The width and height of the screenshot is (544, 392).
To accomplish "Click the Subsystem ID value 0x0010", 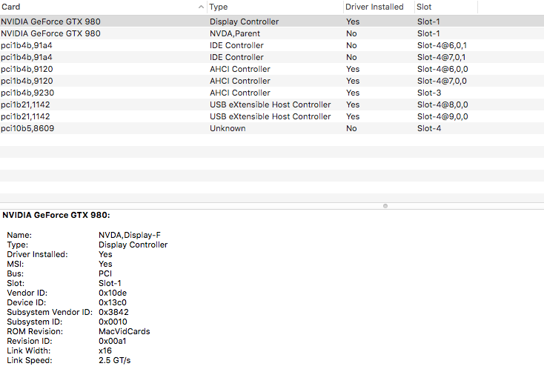I will 113,322.
